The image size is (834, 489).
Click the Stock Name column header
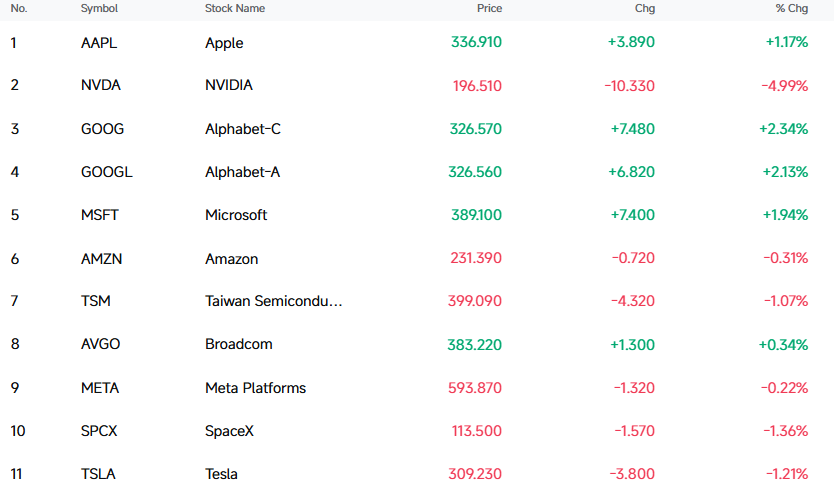click(x=235, y=9)
